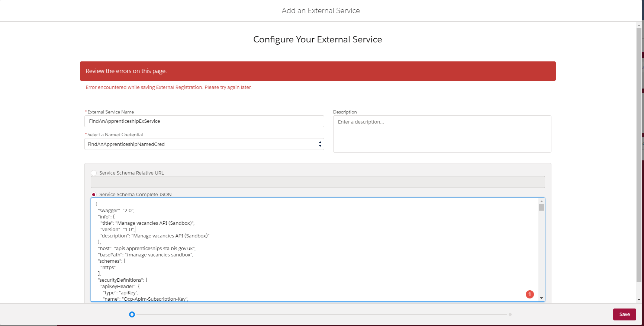Click the "Configure Your External Service" heading
The width and height of the screenshot is (644, 326).
coord(318,39)
